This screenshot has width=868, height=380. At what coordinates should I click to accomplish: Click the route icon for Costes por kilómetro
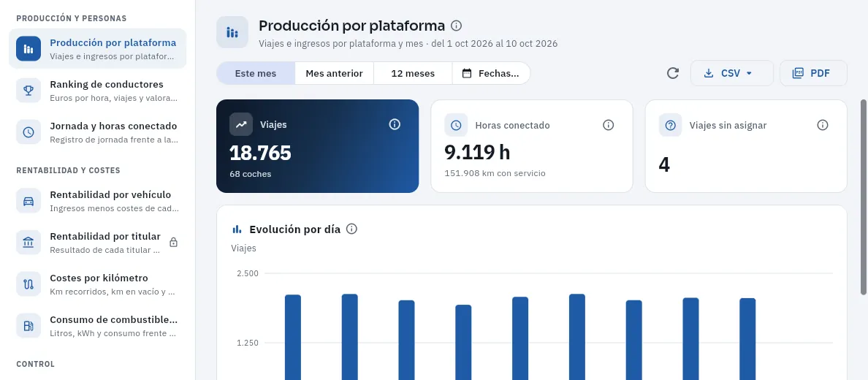pos(28,284)
